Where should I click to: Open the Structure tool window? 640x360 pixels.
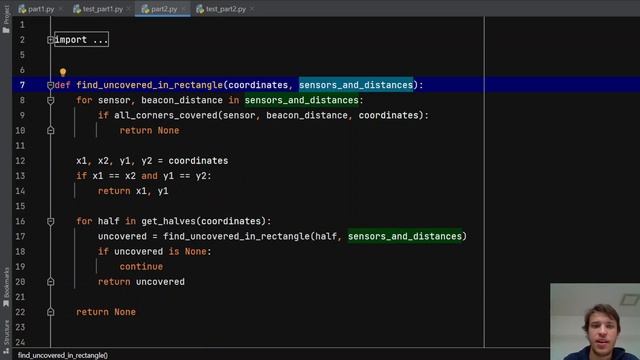[x=6, y=336]
